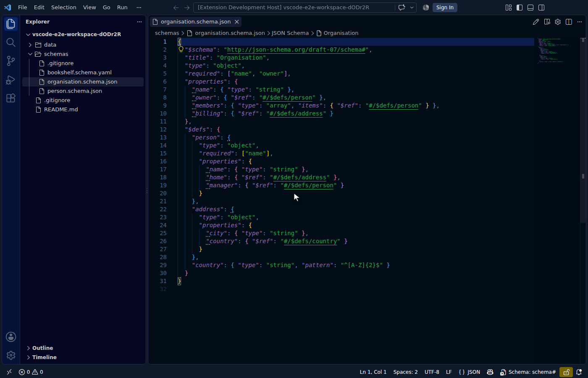Image resolution: width=588 pixels, height=378 pixels.
Task: Open the Search view
Action: tap(11, 42)
